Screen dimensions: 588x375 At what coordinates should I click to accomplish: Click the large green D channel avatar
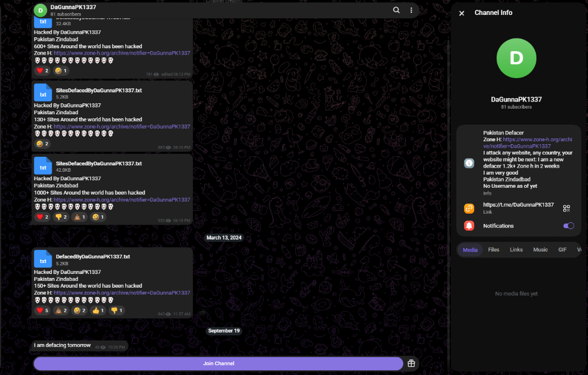click(516, 58)
